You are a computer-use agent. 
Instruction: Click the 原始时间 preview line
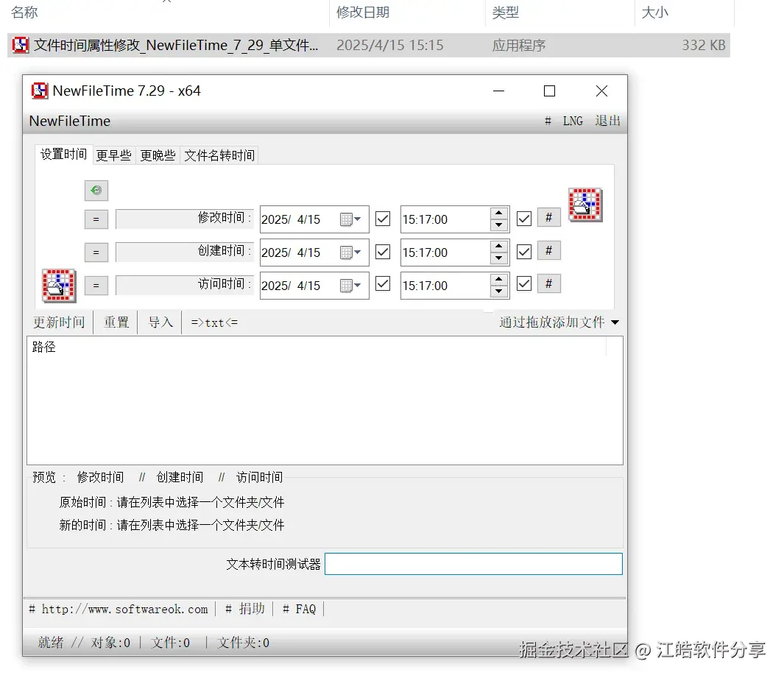(172, 502)
